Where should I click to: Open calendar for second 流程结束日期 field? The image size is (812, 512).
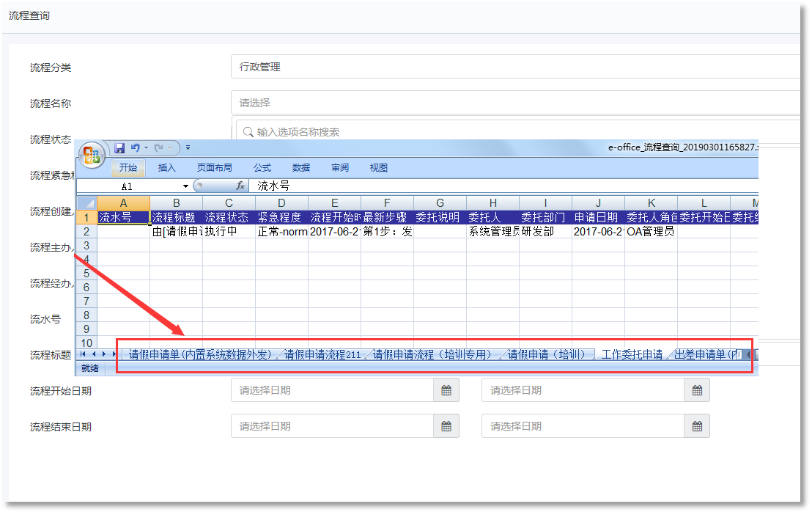(x=697, y=426)
